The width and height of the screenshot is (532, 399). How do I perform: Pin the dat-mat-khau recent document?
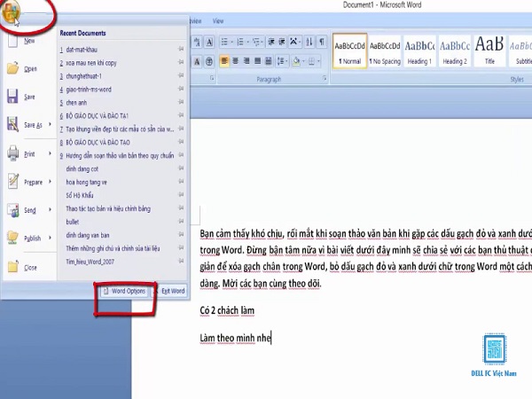(181, 49)
